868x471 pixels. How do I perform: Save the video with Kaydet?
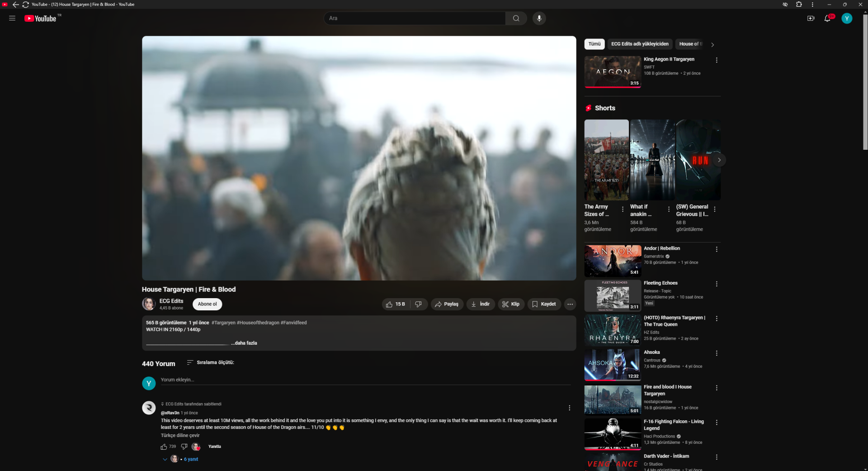(544, 304)
